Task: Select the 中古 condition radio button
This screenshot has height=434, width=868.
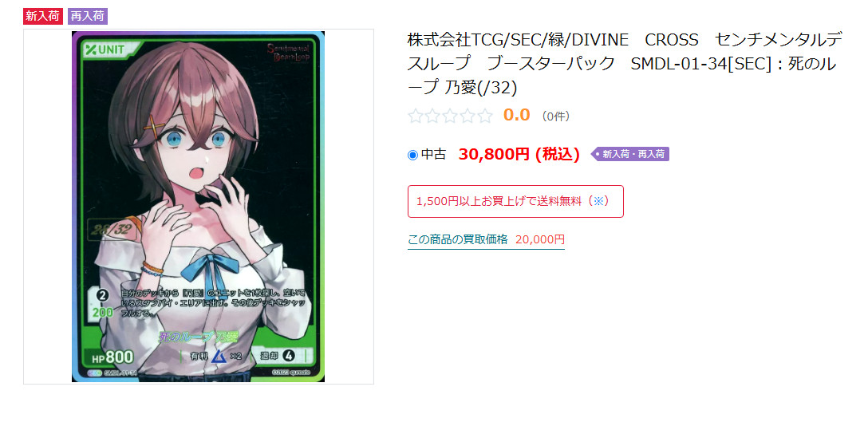Action: point(412,155)
